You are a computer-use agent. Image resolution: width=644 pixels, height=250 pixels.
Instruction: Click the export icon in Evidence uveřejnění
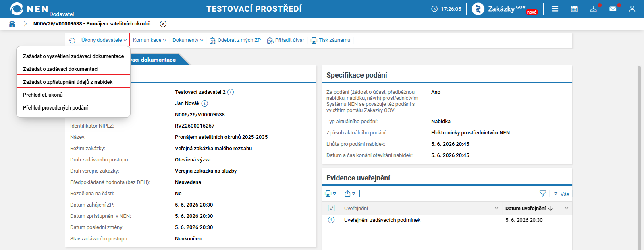pyautogui.click(x=347, y=194)
